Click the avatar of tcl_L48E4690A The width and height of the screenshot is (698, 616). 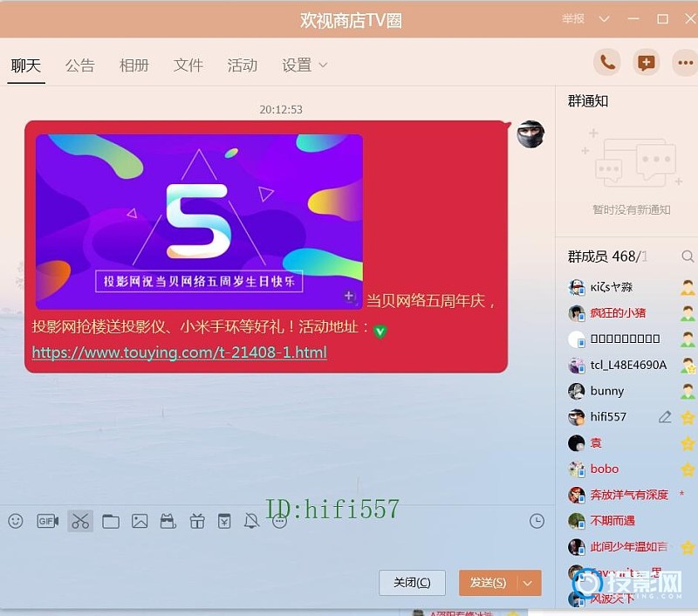click(x=577, y=365)
